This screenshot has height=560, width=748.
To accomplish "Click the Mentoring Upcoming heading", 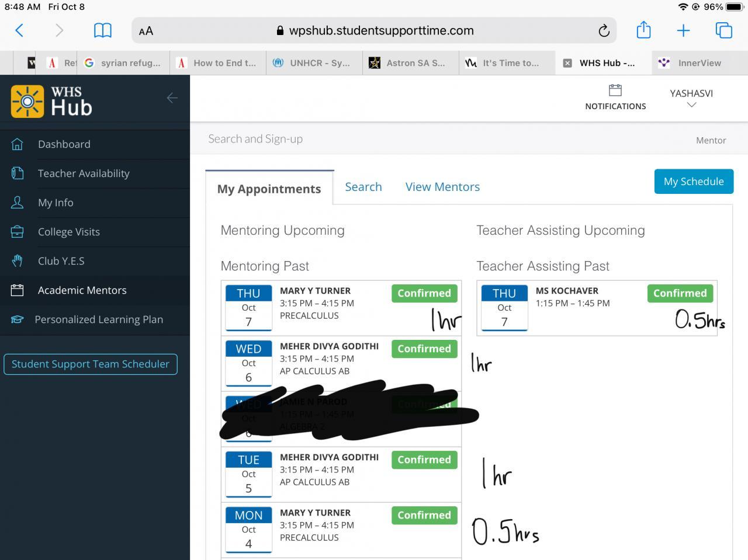I will point(282,230).
